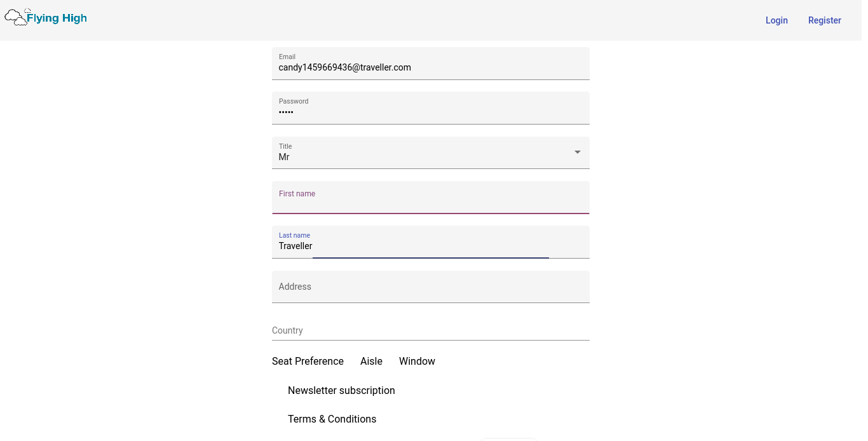Choose the Window seat preference
868x441 pixels.
(417, 361)
